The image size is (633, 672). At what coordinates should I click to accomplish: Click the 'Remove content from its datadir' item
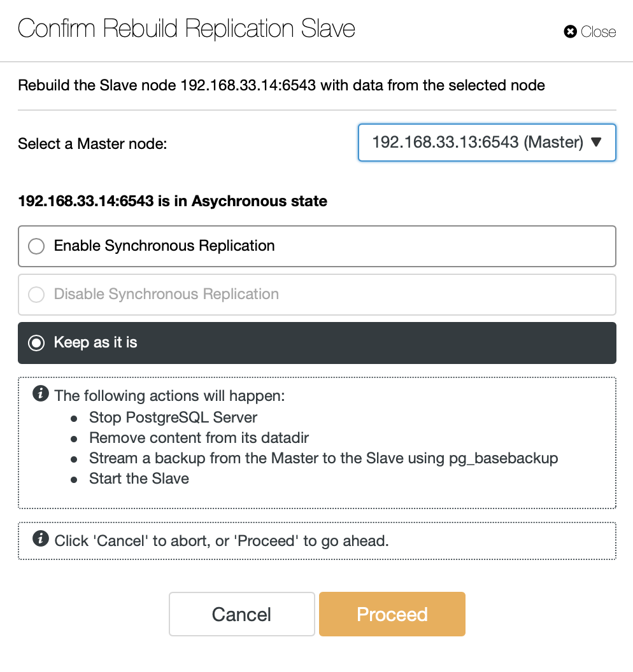click(199, 438)
